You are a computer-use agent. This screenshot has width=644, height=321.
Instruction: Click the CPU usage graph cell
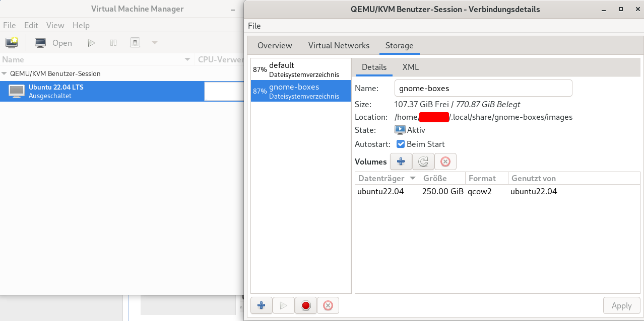point(224,91)
